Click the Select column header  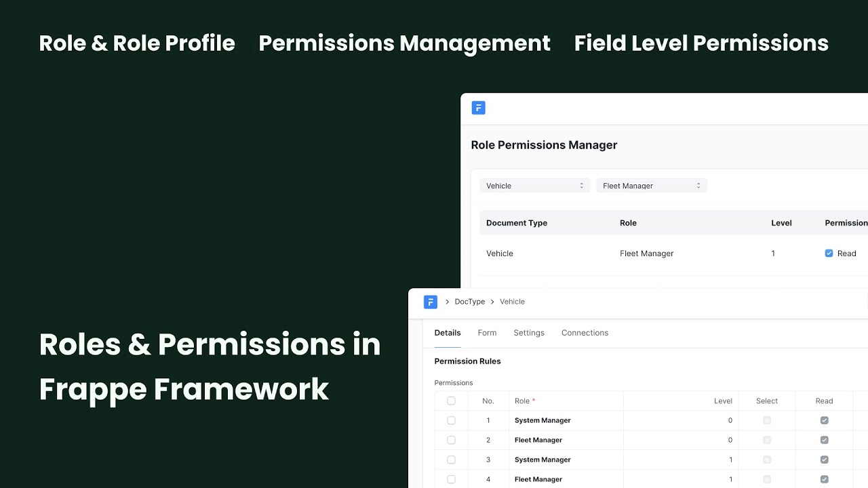tap(767, 401)
